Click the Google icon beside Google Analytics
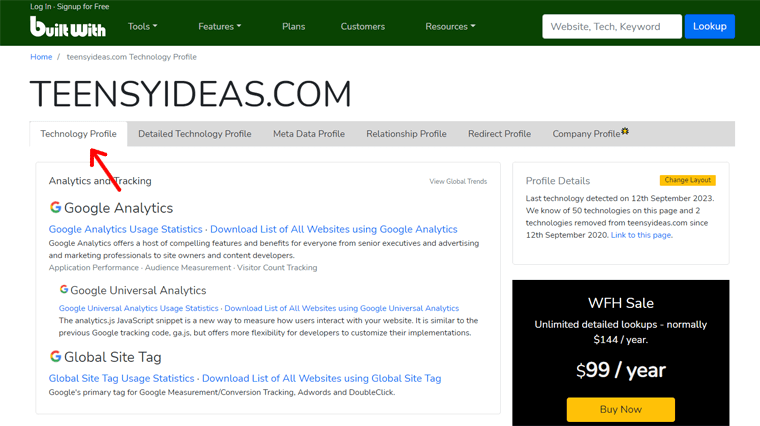The height and width of the screenshot is (426, 760). click(55, 207)
